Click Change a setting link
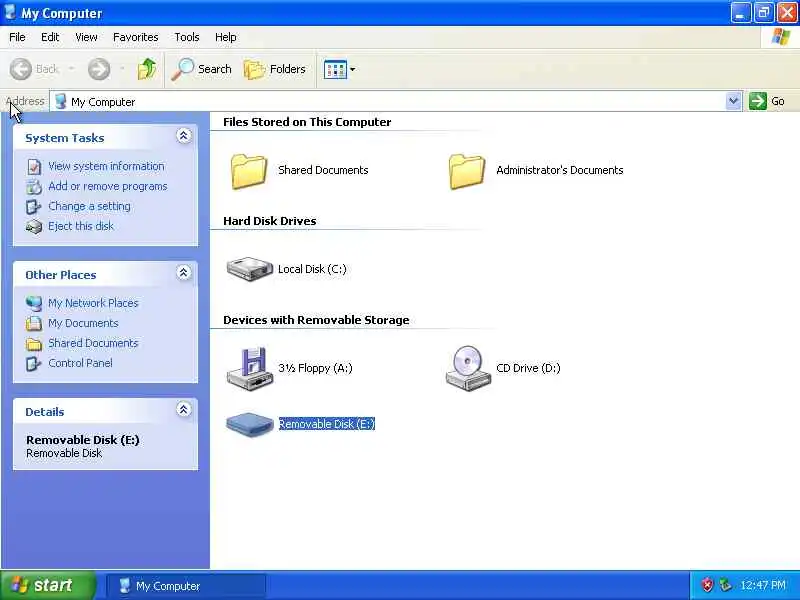 (89, 206)
